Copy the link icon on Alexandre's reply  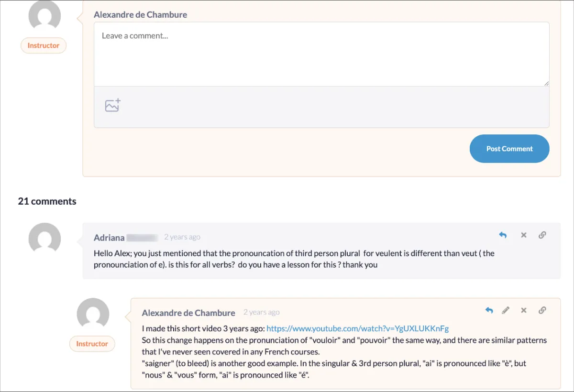(x=542, y=310)
